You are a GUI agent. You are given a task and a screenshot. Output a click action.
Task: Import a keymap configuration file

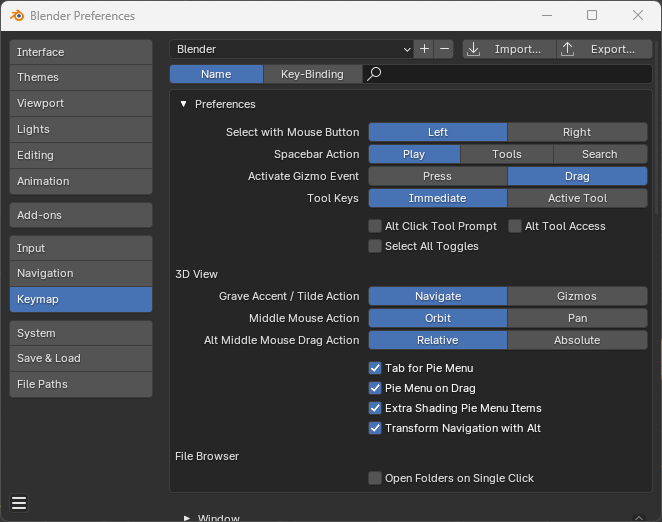pyautogui.click(x=509, y=49)
